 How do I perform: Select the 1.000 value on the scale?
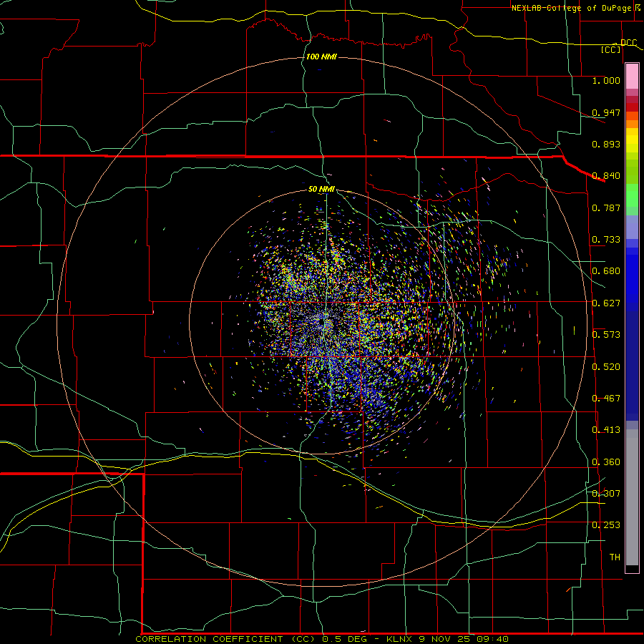click(606, 80)
